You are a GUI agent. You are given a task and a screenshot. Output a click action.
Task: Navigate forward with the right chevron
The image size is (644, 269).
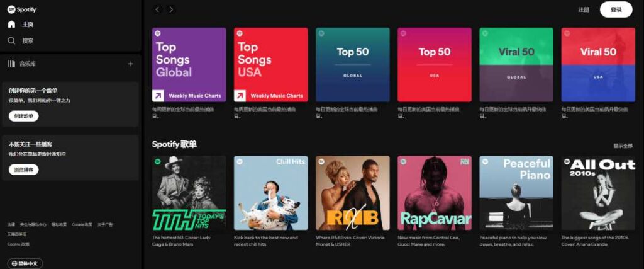(171, 9)
